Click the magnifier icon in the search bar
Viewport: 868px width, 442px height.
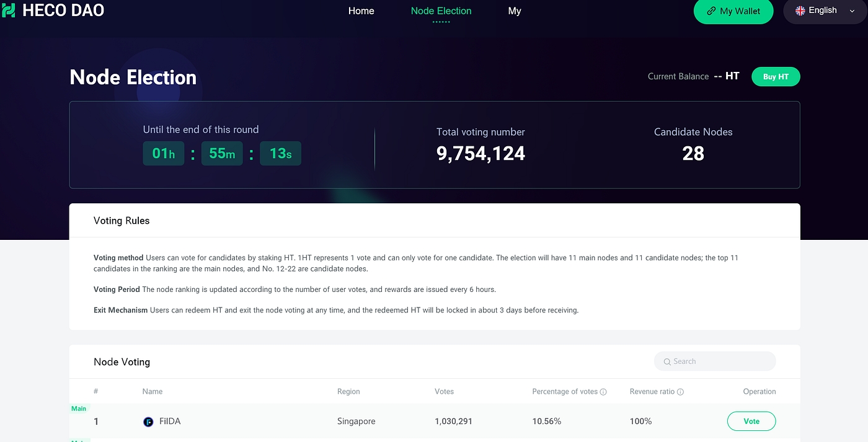667,361
